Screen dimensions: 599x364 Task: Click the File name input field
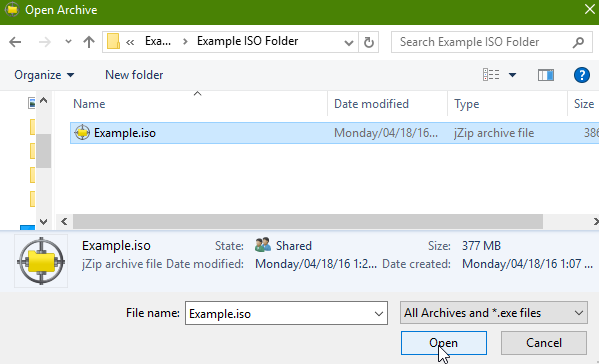(x=280, y=313)
